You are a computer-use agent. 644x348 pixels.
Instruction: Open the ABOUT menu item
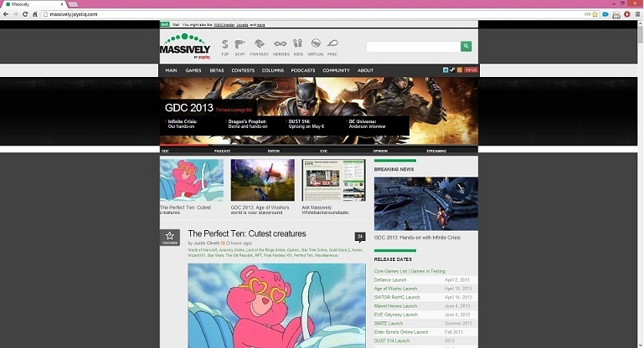(365, 70)
